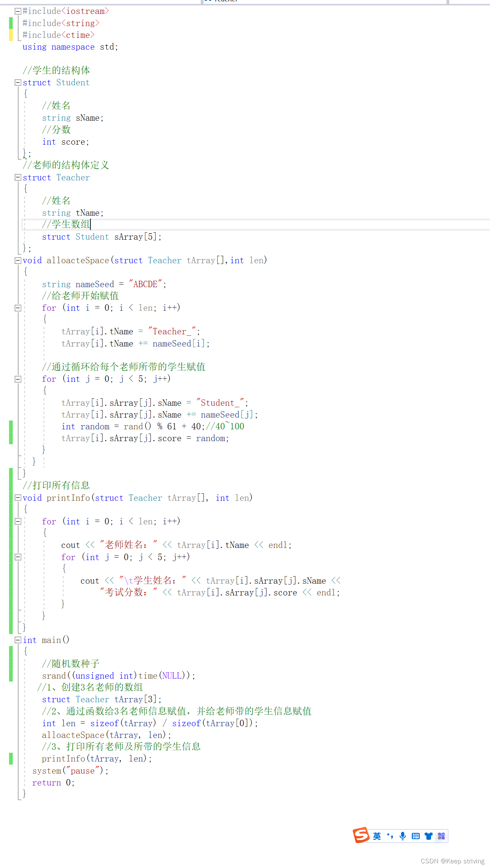This screenshot has height=868, width=490.
Task: Click the '//学生的结构体' comment
Action: click(56, 70)
